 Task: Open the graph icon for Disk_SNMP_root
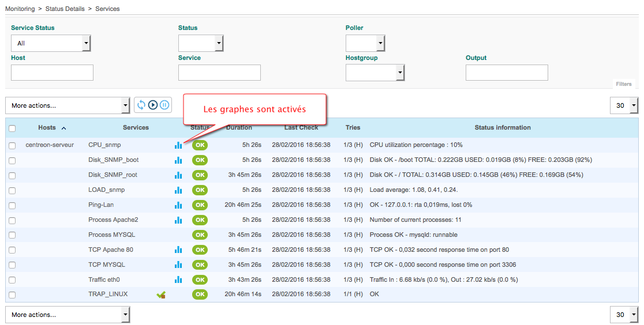point(178,175)
